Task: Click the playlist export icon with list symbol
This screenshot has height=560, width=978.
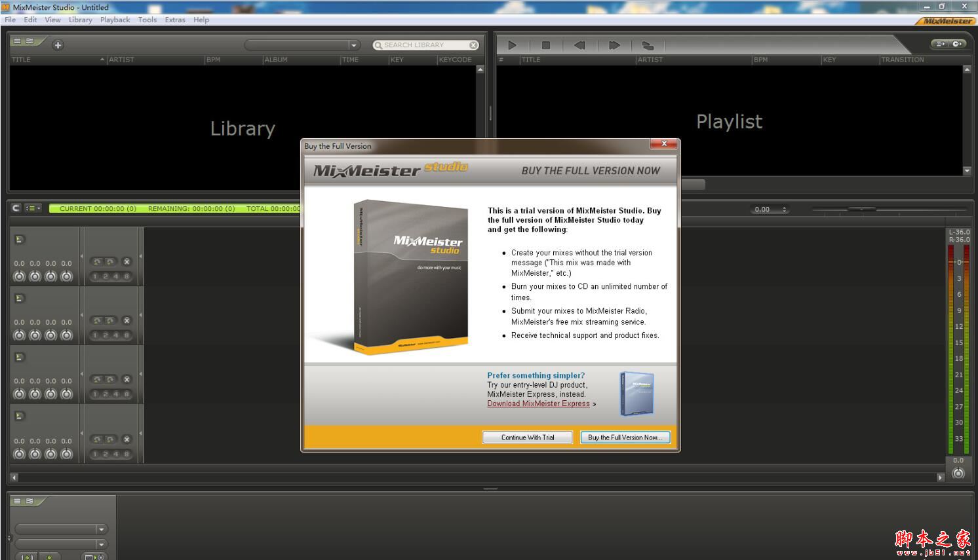Action: pos(941,44)
